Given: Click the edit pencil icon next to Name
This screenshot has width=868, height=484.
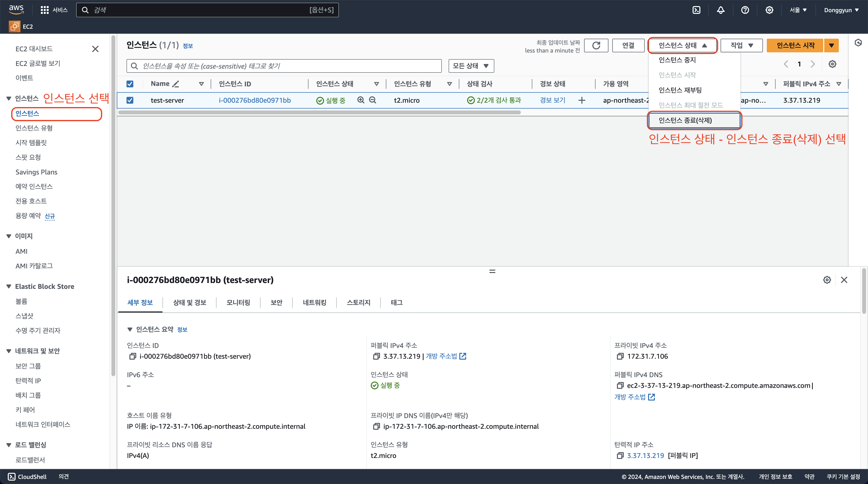Looking at the screenshot, I should point(176,84).
